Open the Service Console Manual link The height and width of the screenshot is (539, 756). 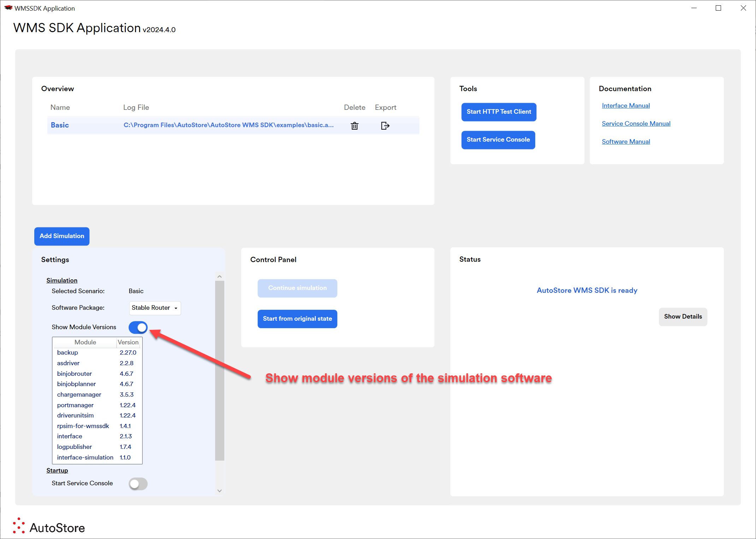point(636,124)
